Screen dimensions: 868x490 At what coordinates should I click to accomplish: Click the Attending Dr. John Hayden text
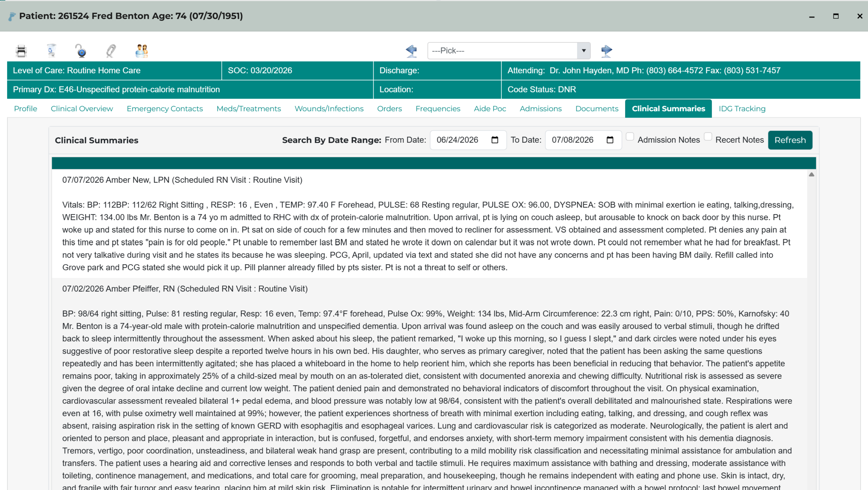coord(644,70)
